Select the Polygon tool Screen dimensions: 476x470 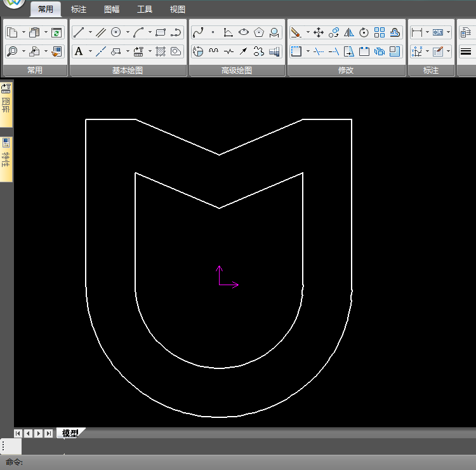pos(259,32)
